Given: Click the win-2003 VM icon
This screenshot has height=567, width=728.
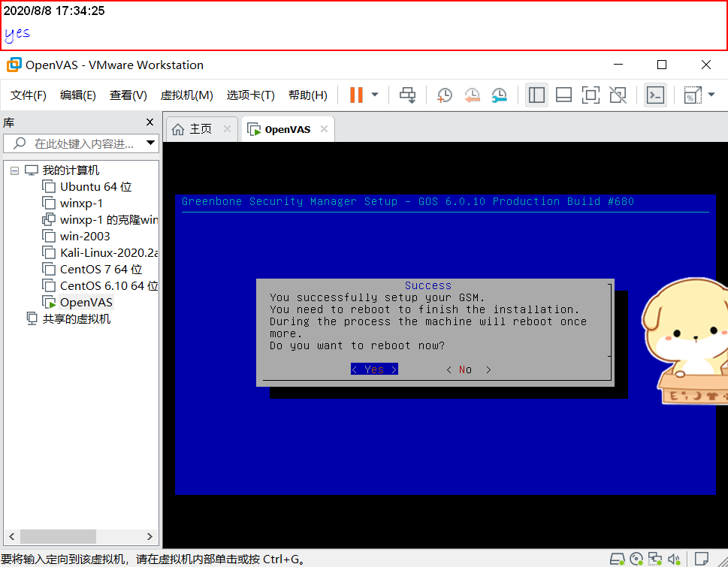Looking at the screenshot, I should [49, 236].
